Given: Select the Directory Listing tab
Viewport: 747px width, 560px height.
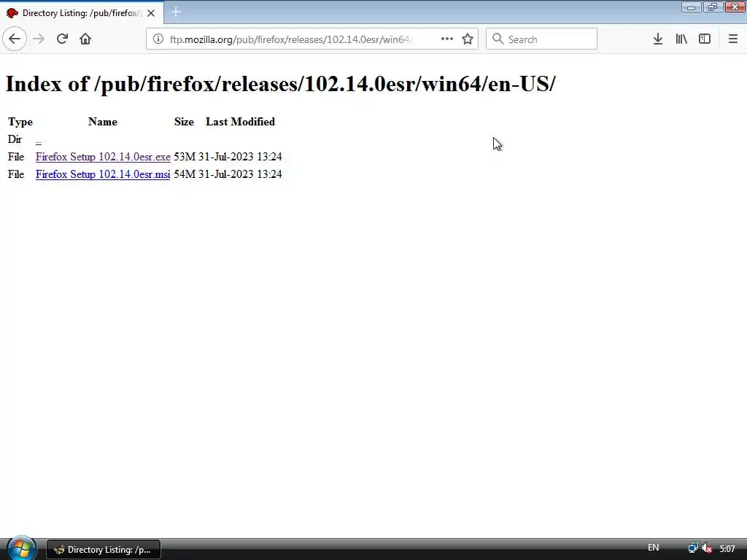Looking at the screenshot, I should [82, 13].
